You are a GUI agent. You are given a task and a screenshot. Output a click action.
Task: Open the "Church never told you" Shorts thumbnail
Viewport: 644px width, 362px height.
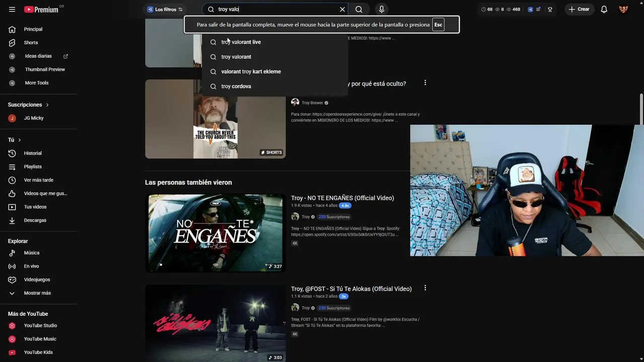(215, 119)
